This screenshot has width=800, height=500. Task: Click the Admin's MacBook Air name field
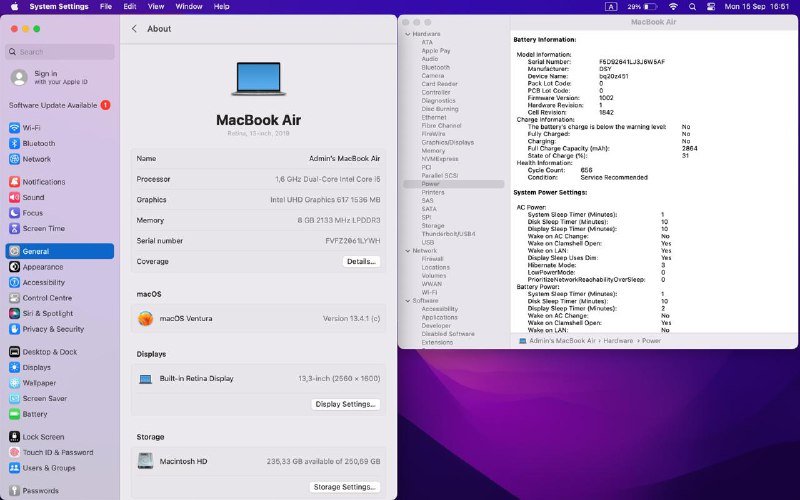point(344,159)
